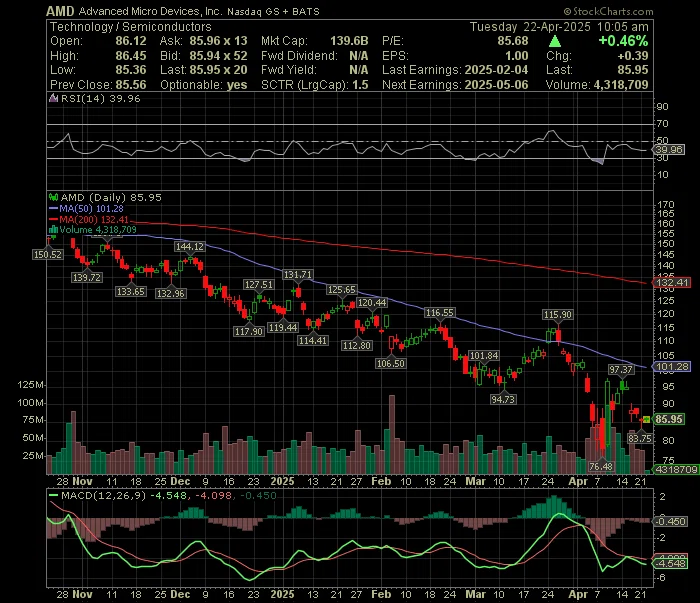Click the MA(50) blue legend line
This screenshot has width=700, height=603.
pyautogui.click(x=54, y=208)
